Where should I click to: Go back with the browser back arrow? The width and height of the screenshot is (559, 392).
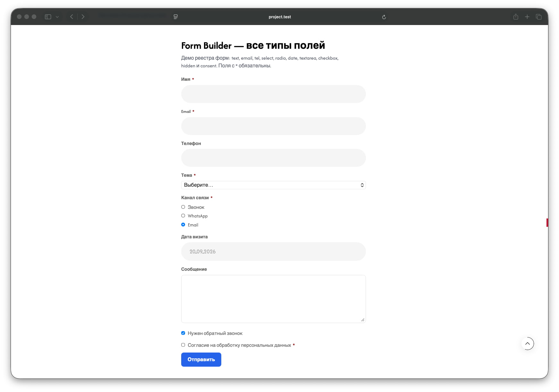point(72,17)
